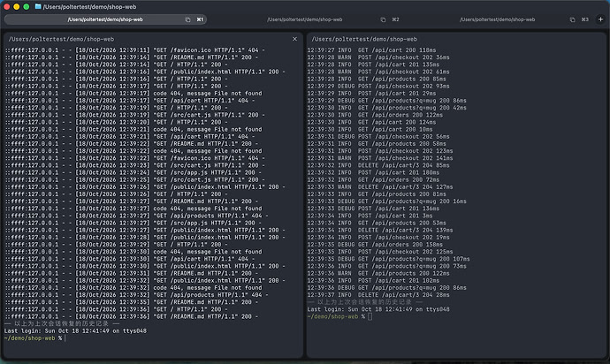The image size is (610, 364).
Task: Click the split-pane icon on tab ⌘2
Action: click(x=383, y=19)
